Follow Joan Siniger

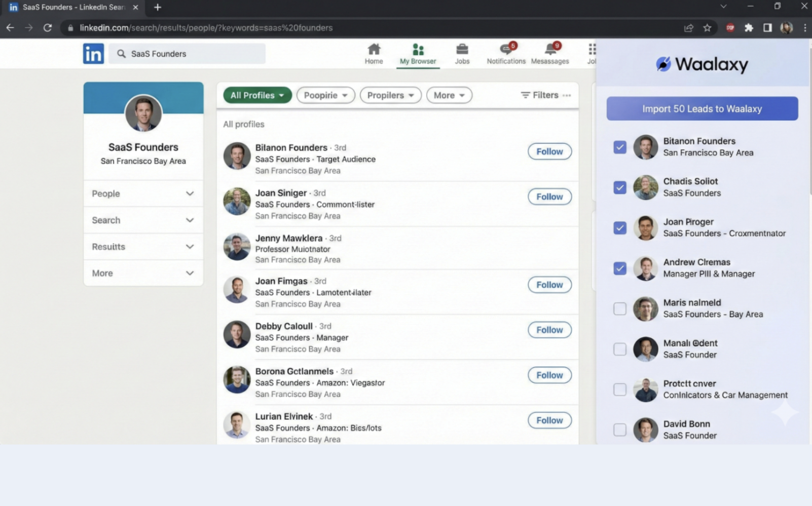tap(549, 197)
